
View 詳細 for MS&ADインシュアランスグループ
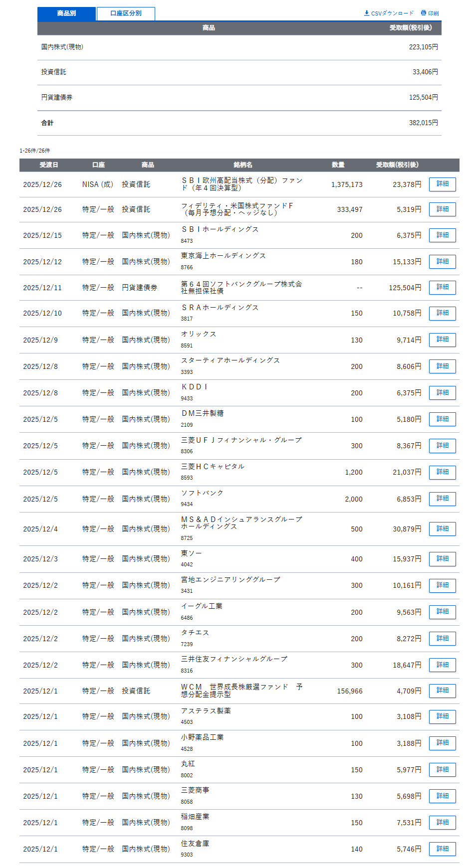pyautogui.click(x=442, y=529)
